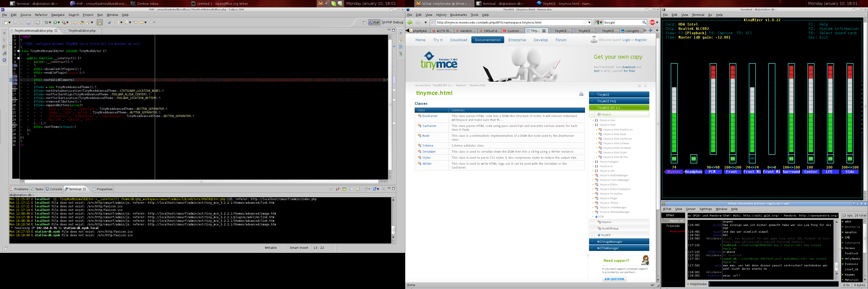Image resolution: width=868 pixels, height=289 pixels.
Task: Click the new tab plus icon in browser
Action: tap(651, 31)
